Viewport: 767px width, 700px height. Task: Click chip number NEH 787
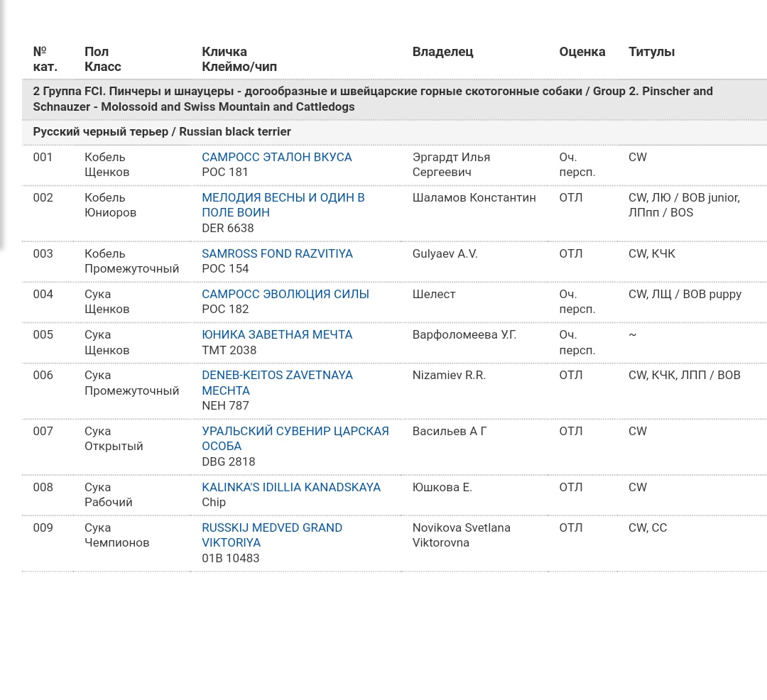point(226,405)
